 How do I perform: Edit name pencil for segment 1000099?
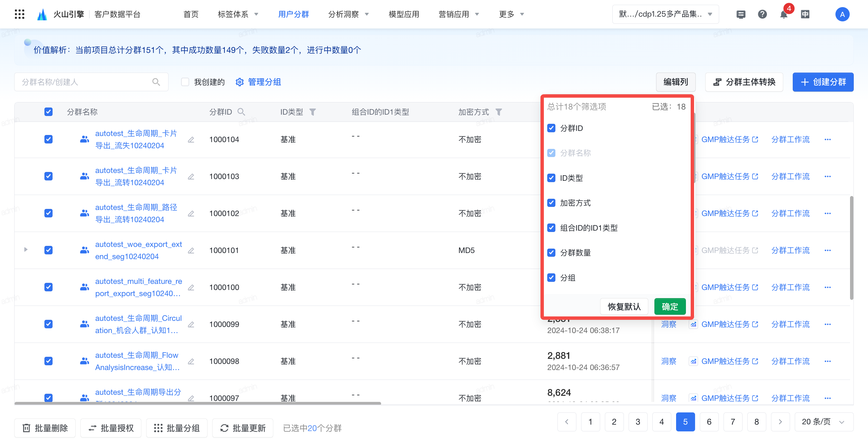[191, 325]
